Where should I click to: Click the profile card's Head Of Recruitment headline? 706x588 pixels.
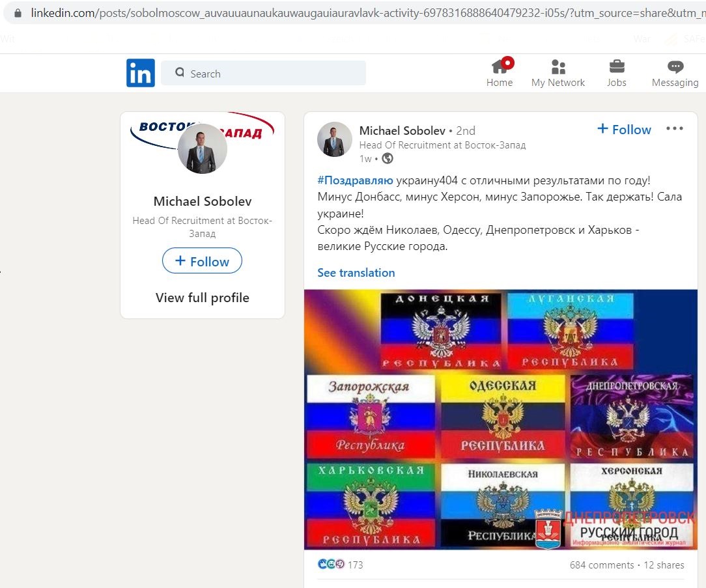coord(202,227)
